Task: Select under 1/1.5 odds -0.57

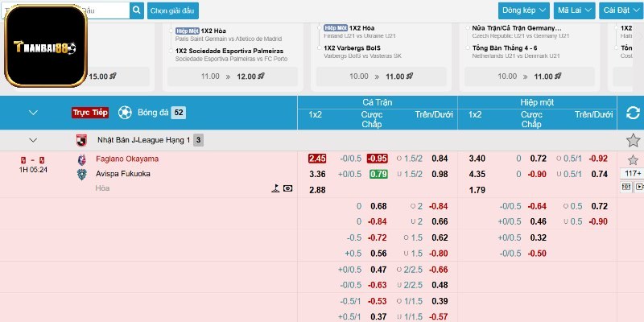Action: click(438, 316)
